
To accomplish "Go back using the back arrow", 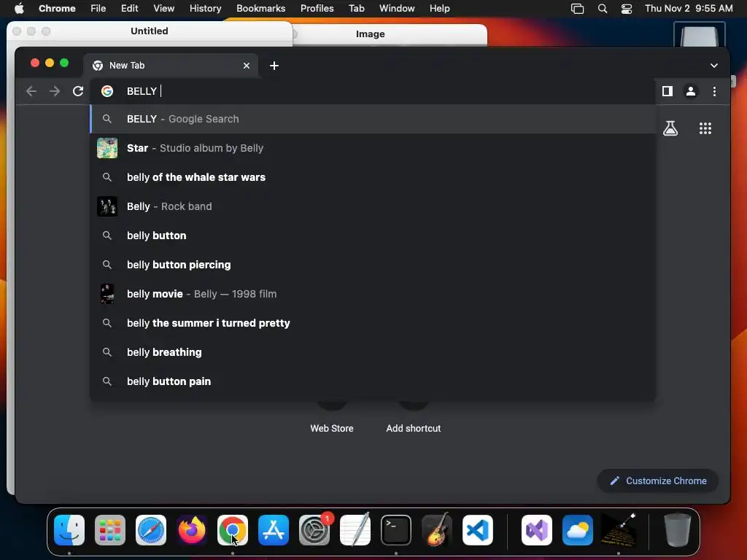I will tap(31, 91).
